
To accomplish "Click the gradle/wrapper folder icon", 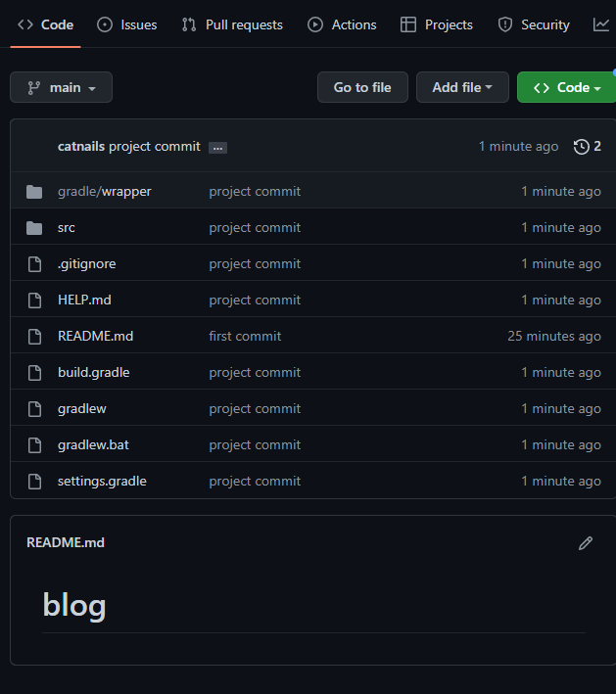I will (34, 192).
